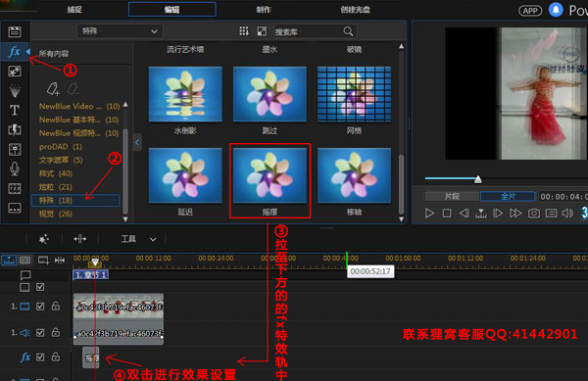Screen dimensions: 588x381
Task: Lock video track 1
Action: click(56, 307)
